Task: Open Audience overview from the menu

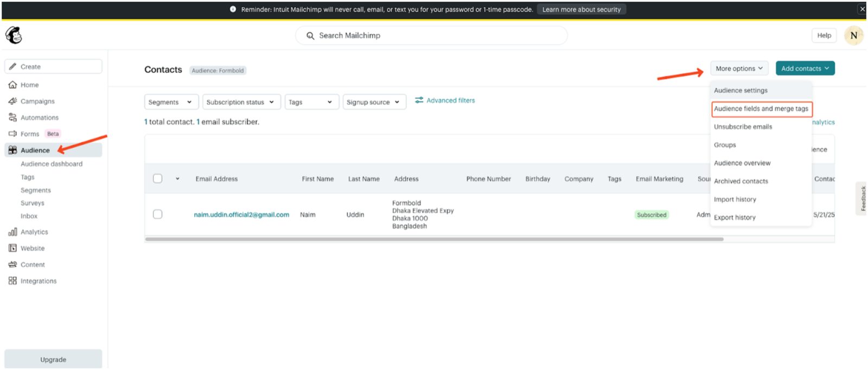Action: pos(761,163)
